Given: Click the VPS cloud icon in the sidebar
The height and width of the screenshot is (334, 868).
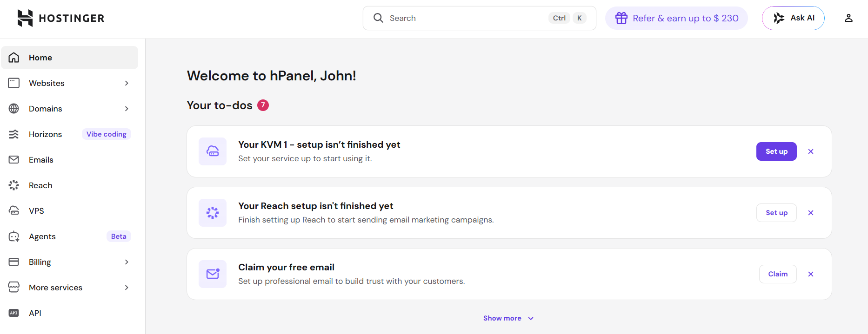Looking at the screenshot, I should [14, 211].
